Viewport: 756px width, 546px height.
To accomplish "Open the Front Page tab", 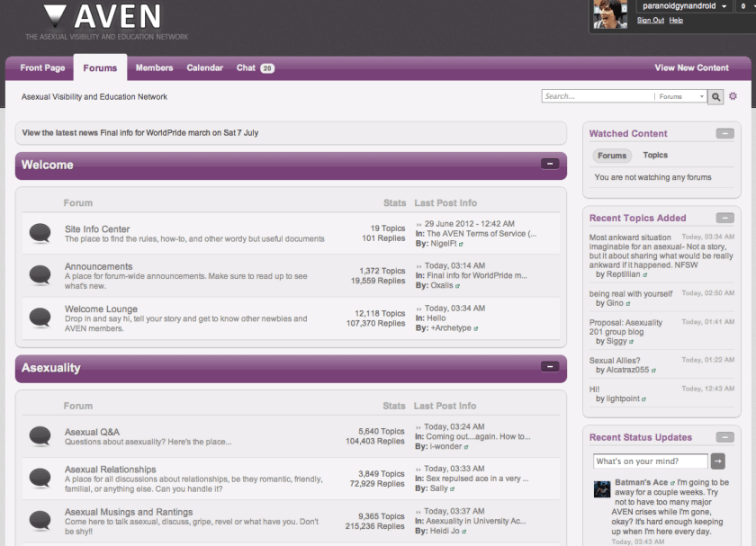I will coord(41,67).
